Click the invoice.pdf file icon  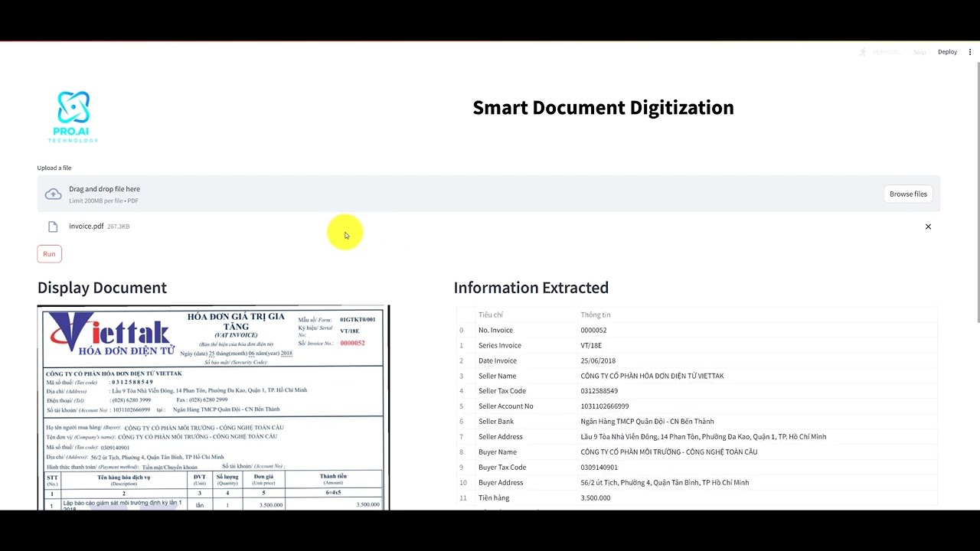[53, 227]
